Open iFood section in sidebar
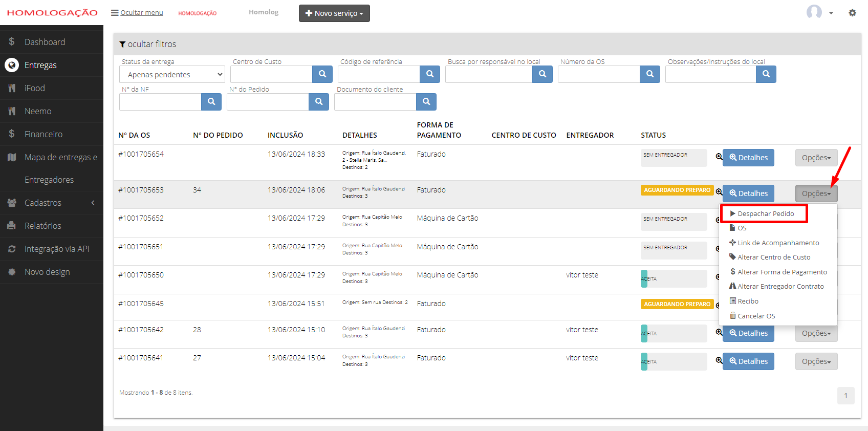The image size is (868, 431). 52,88
